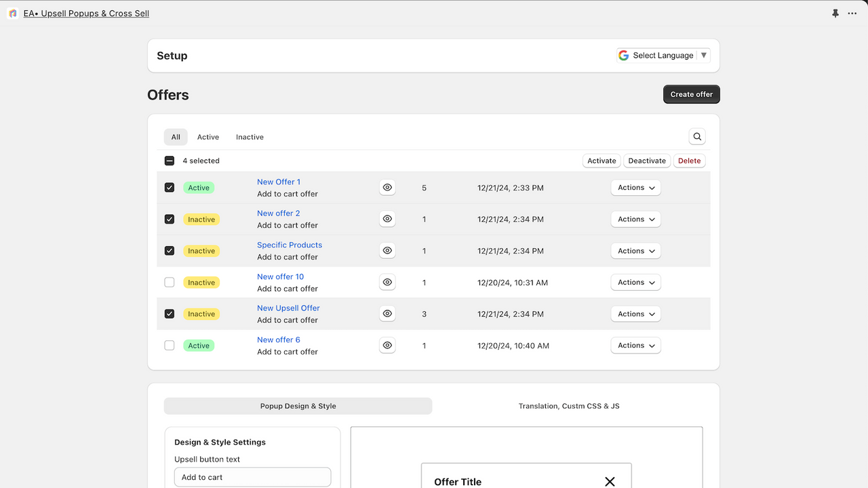Image resolution: width=868 pixels, height=488 pixels.
Task: Expand Actions menu for New Upsell Offer
Action: coord(635,314)
